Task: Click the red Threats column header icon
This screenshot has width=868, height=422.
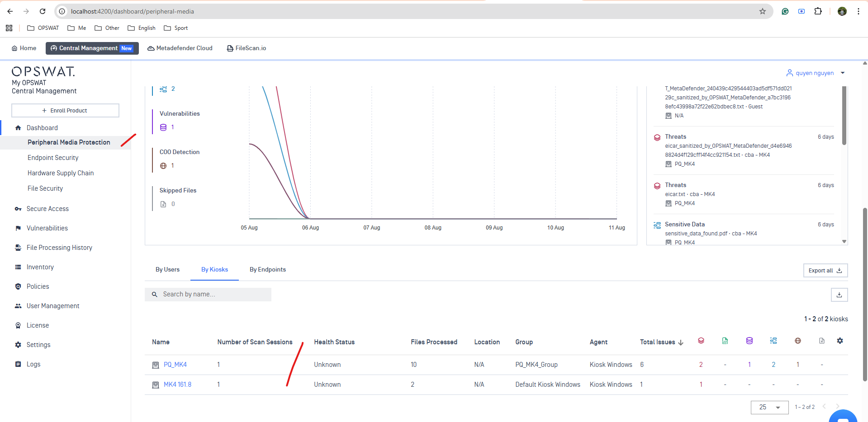Action: click(701, 341)
